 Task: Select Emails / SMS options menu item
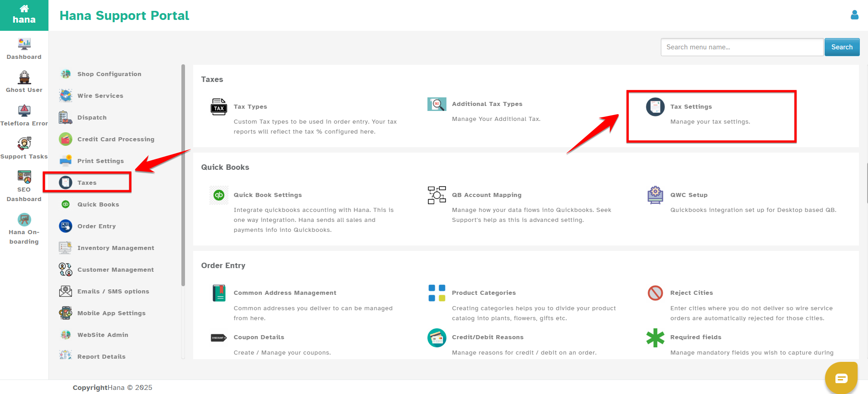[114, 291]
